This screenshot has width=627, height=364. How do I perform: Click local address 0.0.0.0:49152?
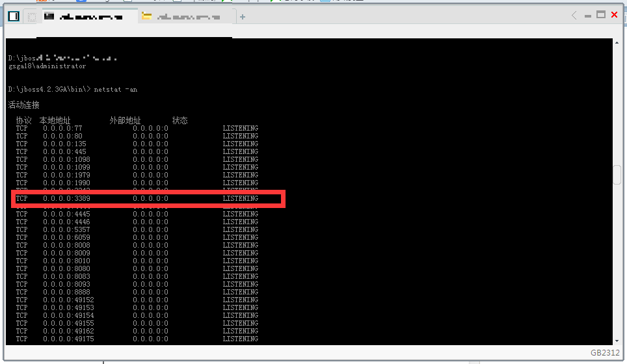[69, 300]
